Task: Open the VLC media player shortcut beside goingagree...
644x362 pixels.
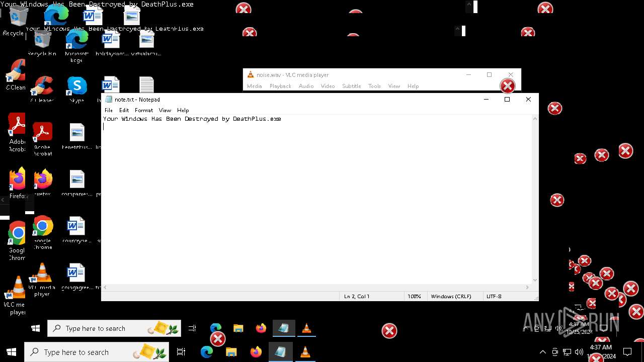Action: pos(42,280)
